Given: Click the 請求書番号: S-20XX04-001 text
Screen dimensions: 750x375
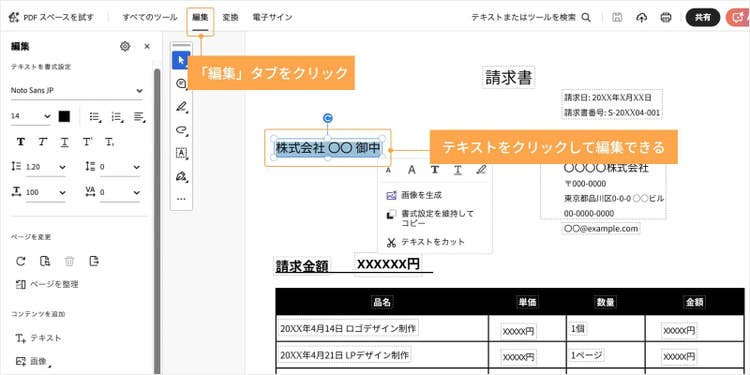Looking at the screenshot, I should [x=612, y=113].
